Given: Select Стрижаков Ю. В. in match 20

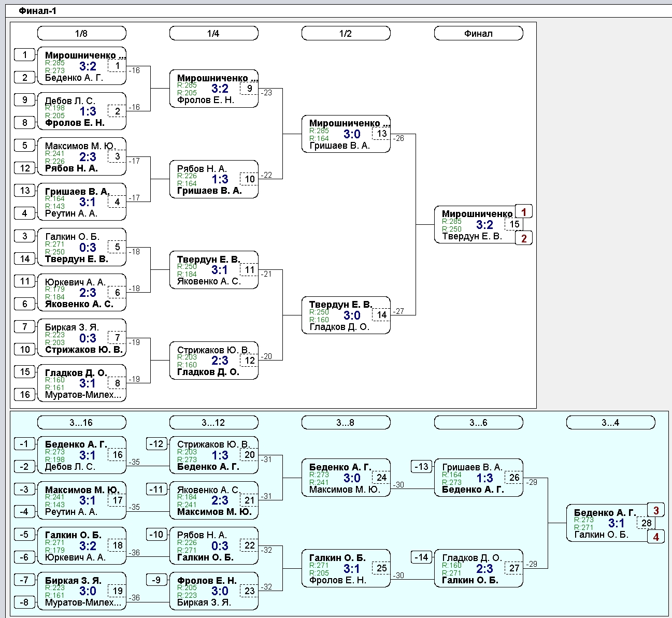Looking at the screenshot, I should pyautogui.click(x=213, y=444).
